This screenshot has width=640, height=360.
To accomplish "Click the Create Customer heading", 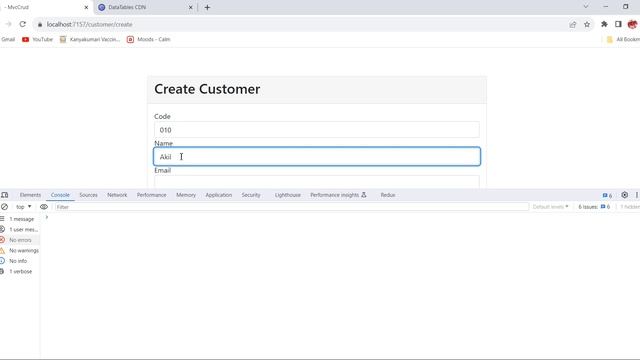I will pos(207,89).
